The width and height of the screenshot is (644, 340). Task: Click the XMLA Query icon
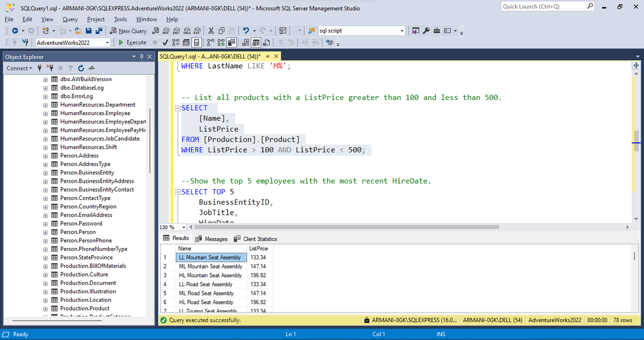tap(187, 31)
